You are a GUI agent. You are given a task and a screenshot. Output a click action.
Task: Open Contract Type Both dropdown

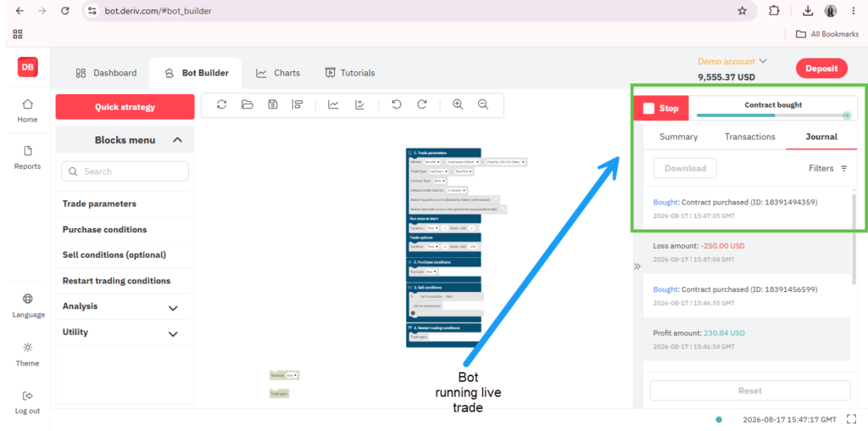pos(440,181)
